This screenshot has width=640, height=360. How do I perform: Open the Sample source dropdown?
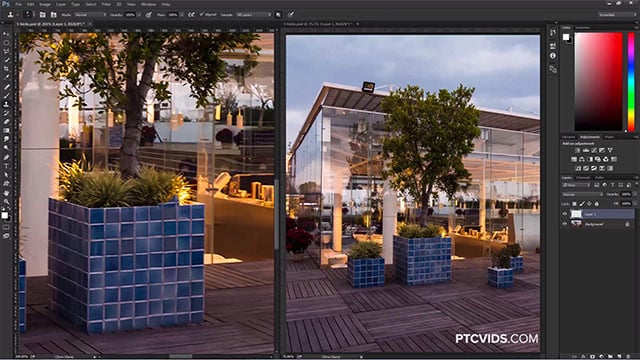point(253,15)
